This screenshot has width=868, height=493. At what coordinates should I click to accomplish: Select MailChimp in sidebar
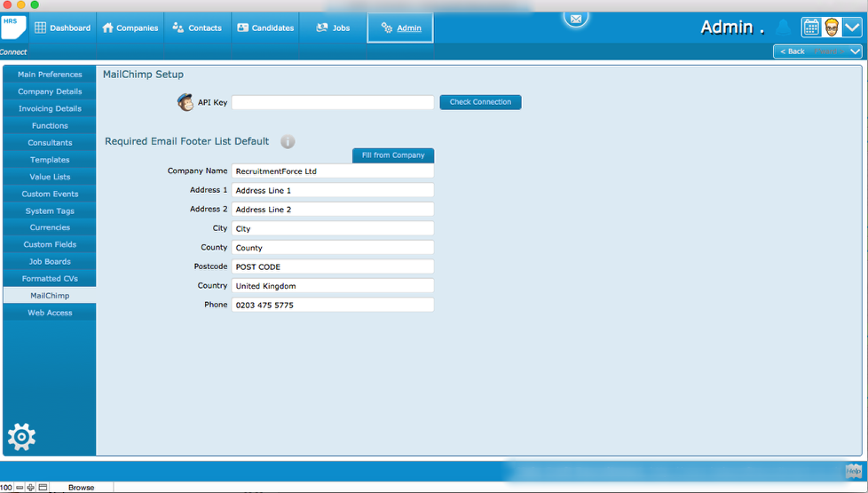(x=50, y=295)
